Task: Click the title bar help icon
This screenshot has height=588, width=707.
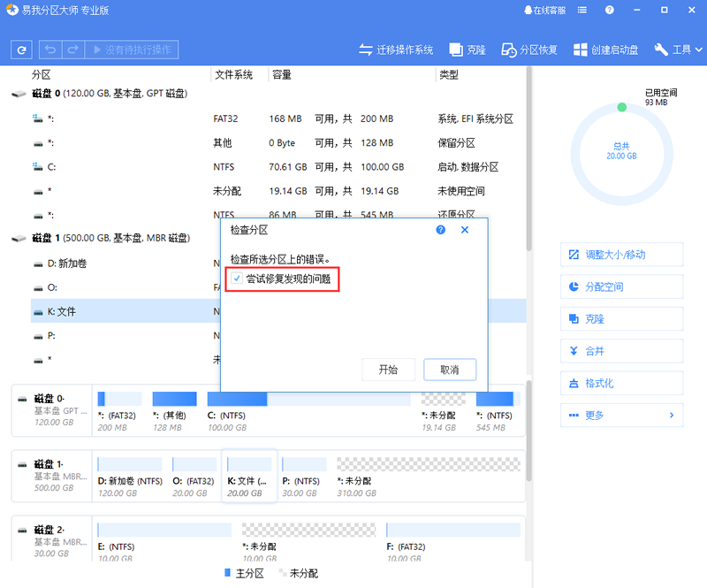Action: coord(609,9)
